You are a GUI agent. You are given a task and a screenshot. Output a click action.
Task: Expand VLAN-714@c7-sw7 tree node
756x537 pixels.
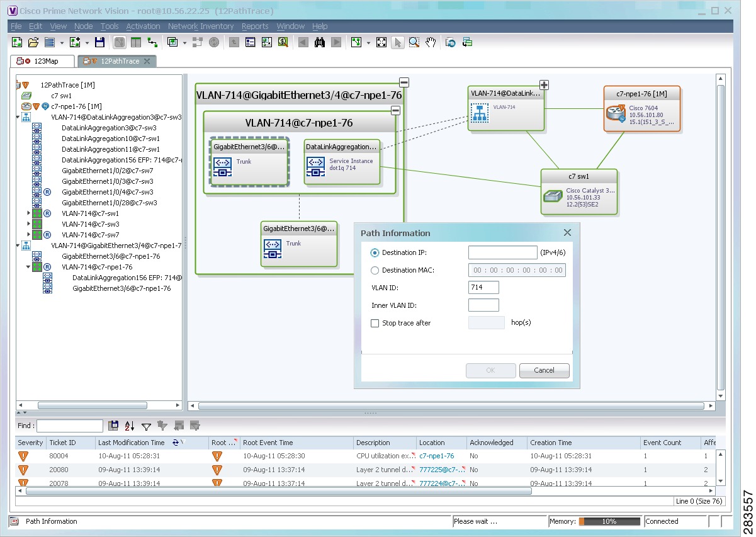[28, 235]
